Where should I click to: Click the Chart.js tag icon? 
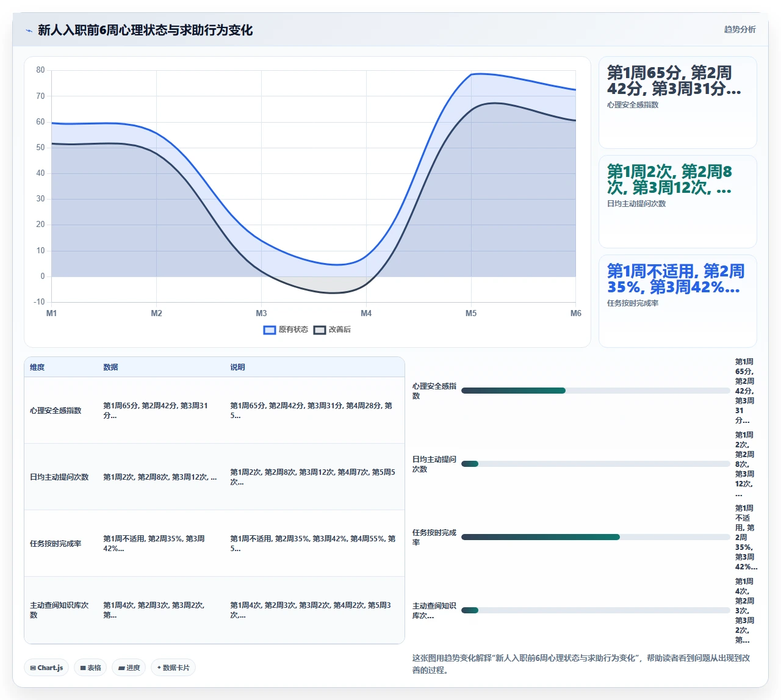coord(33,668)
